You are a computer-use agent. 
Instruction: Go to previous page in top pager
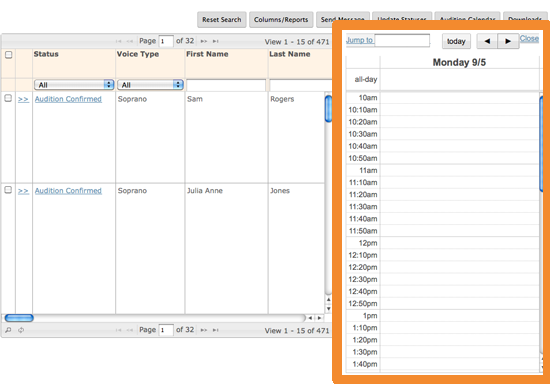129,41
